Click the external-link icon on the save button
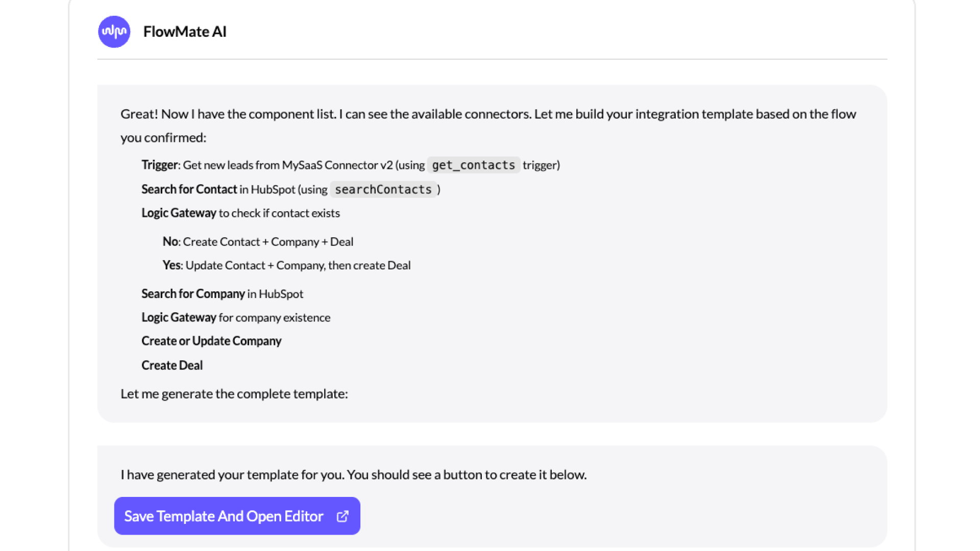This screenshot has height=551, width=980. pos(343,516)
